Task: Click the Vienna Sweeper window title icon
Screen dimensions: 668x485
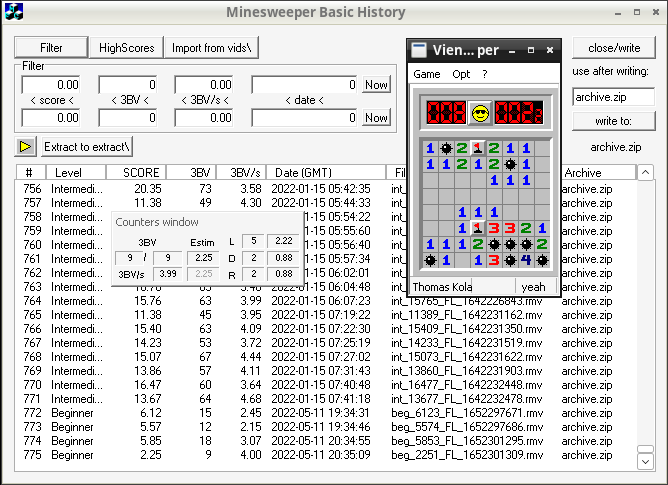Action: pos(419,50)
